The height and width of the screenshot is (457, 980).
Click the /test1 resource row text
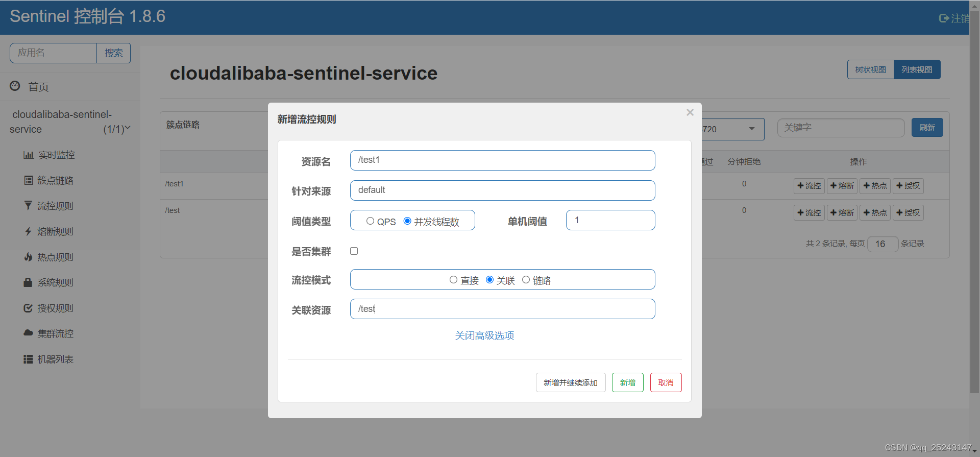(174, 184)
